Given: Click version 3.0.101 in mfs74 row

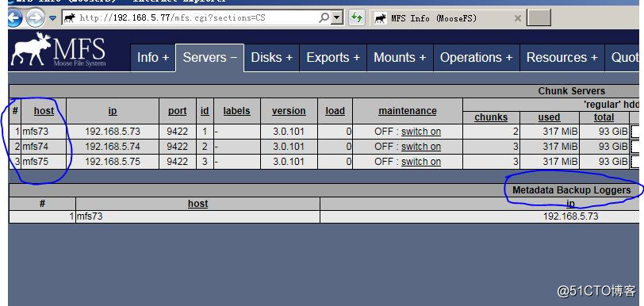Looking at the screenshot, I should point(289,147).
